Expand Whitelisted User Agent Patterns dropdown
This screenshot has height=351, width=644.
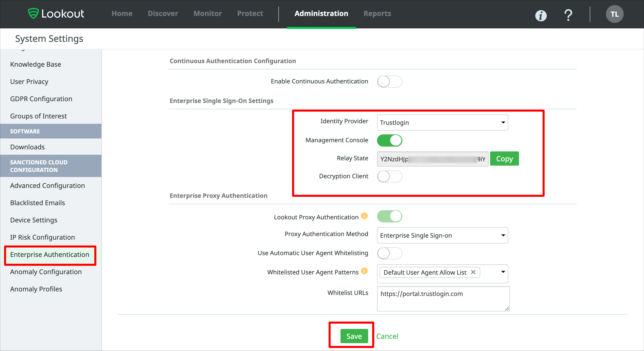(503, 272)
